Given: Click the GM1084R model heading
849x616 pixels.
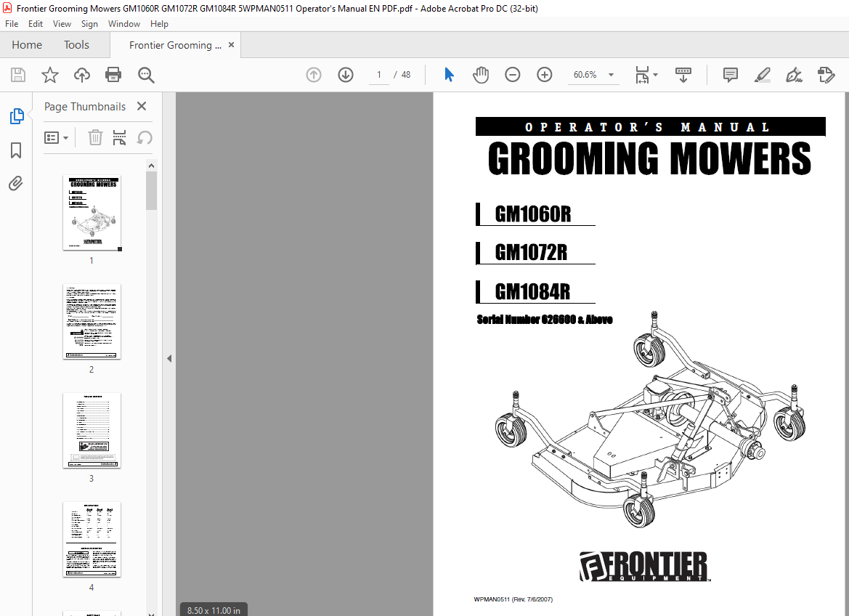Looking at the screenshot, I should 532,291.
